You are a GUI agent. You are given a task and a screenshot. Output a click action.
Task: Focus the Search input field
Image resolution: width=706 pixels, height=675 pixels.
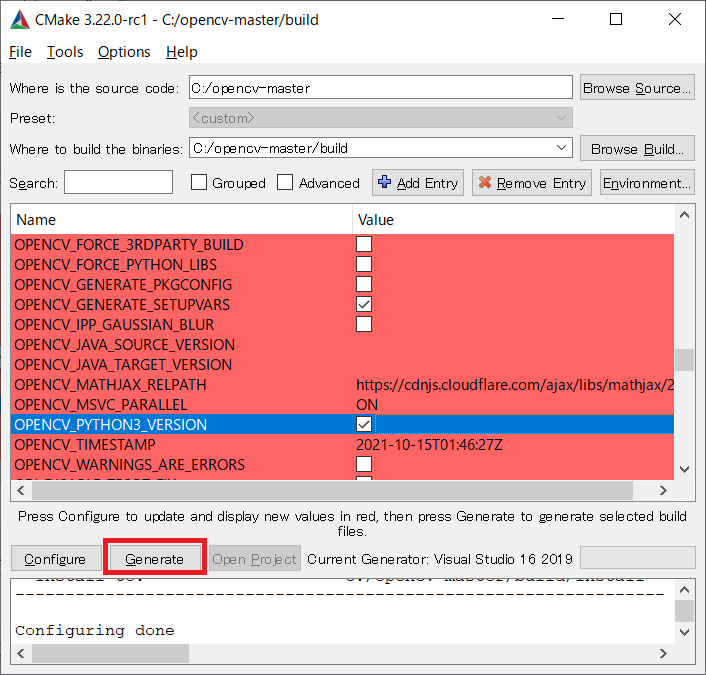(118, 182)
